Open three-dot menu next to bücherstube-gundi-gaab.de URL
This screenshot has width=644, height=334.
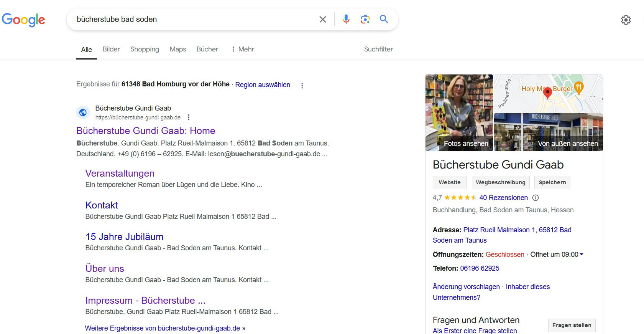coord(189,117)
